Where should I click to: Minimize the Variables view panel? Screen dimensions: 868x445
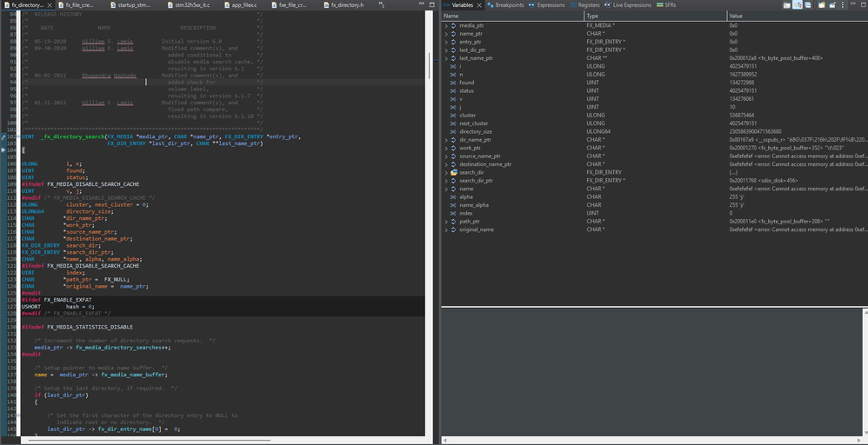tap(853, 3)
